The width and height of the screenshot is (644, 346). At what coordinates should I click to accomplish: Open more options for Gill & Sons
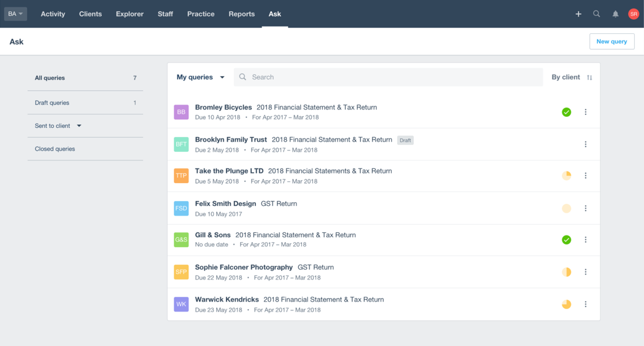coord(586,240)
